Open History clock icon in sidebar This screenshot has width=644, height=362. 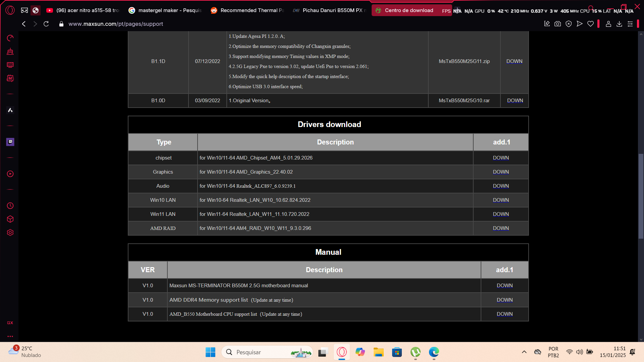10,205
